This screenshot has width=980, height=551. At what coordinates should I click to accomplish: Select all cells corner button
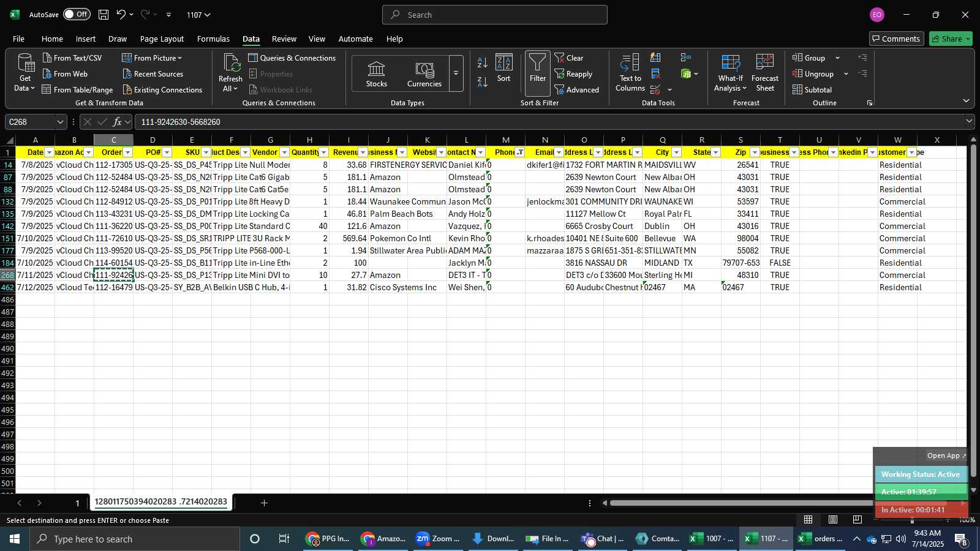8,140
